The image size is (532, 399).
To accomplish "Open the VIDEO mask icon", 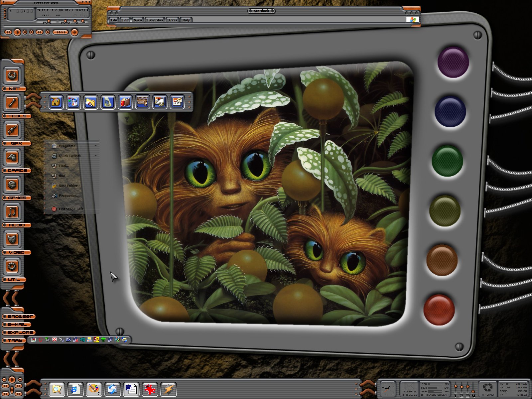I will 12,239.
